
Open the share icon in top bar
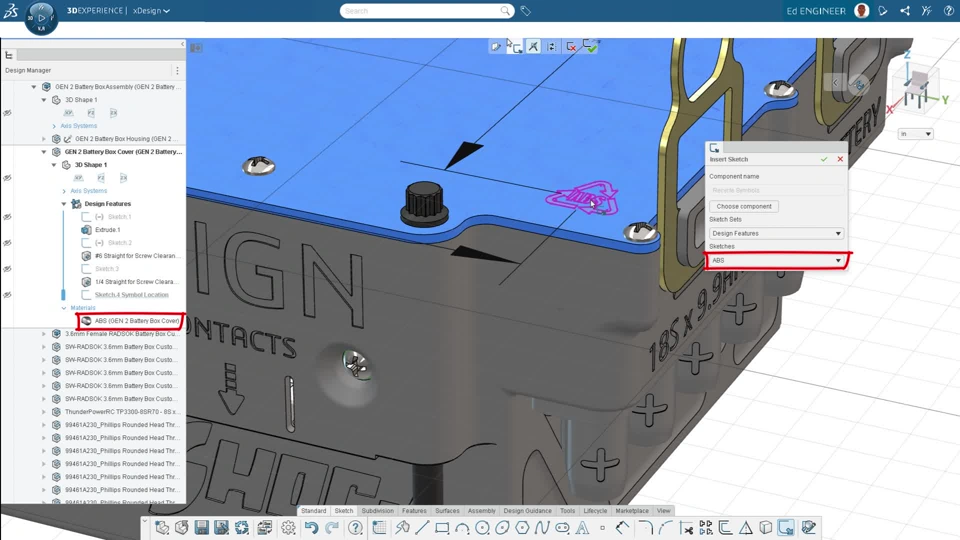[x=905, y=11]
